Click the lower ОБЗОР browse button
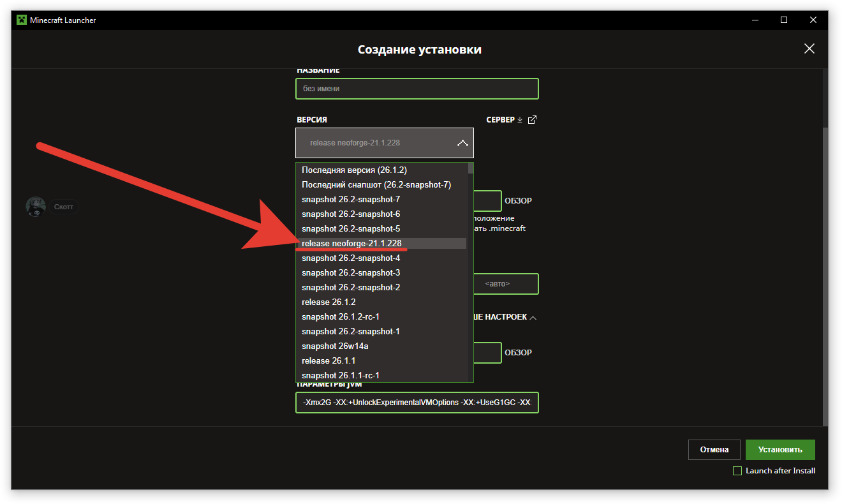Image resolution: width=842 pixels, height=504 pixels. (x=518, y=353)
